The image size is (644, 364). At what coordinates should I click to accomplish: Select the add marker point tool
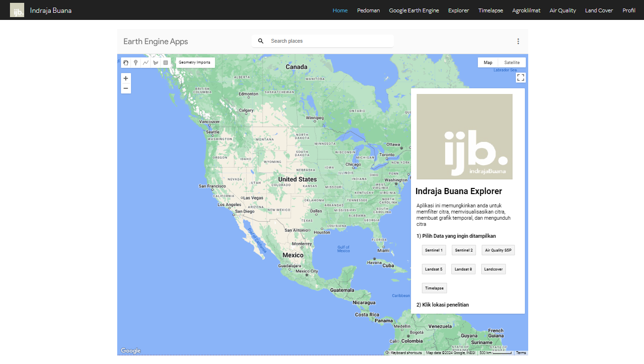(x=136, y=63)
